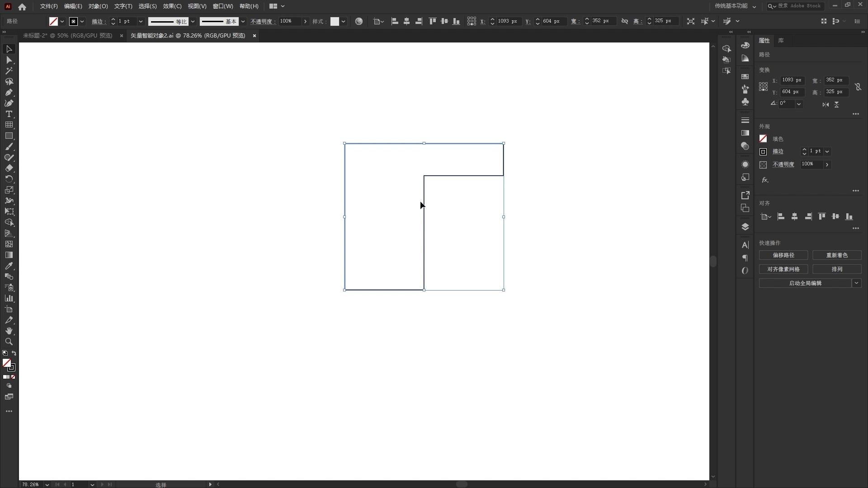Open the 效果(C) menu
Image resolution: width=868 pixels, height=488 pixels.
(172, 6)
